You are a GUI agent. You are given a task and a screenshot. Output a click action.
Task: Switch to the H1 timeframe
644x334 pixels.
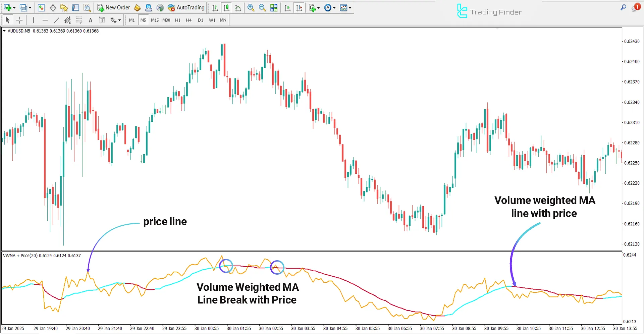(x=178, y=20)
